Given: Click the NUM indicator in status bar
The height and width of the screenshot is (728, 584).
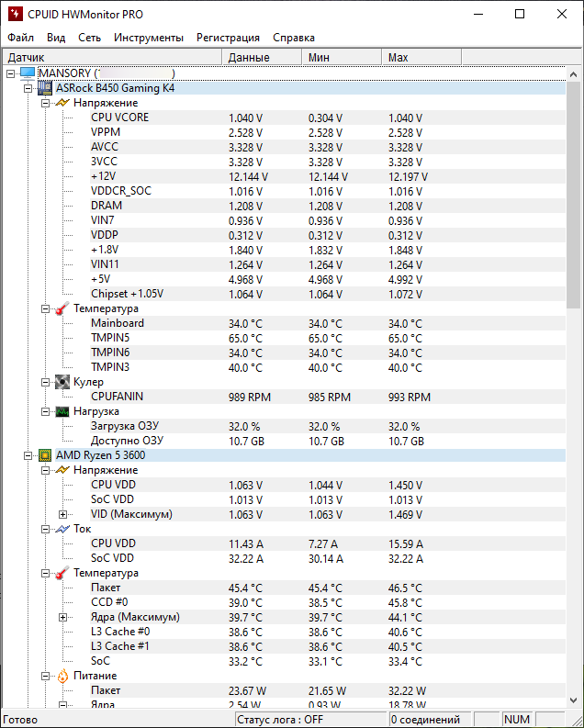Looking at the screenshot, I should click(517, 720).
